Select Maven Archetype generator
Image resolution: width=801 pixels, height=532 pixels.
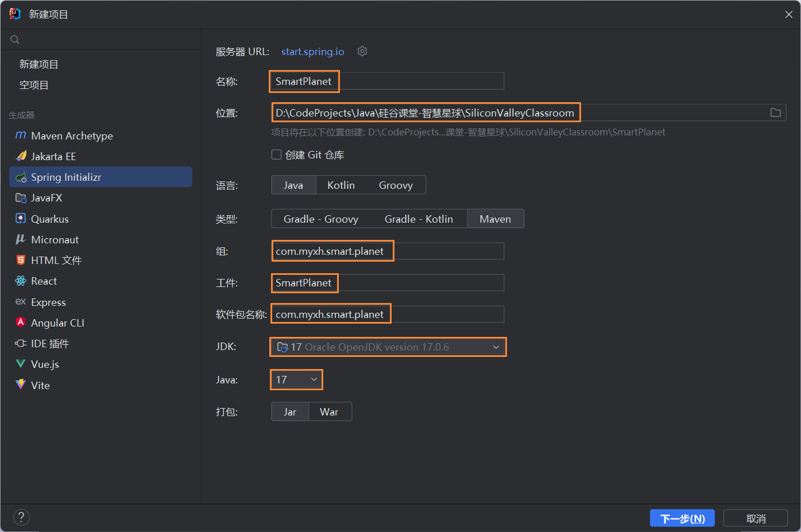[x=100, y=135]
